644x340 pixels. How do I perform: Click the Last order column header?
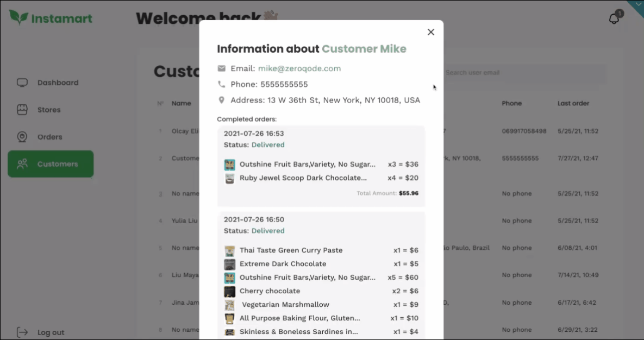click(573, 103)
